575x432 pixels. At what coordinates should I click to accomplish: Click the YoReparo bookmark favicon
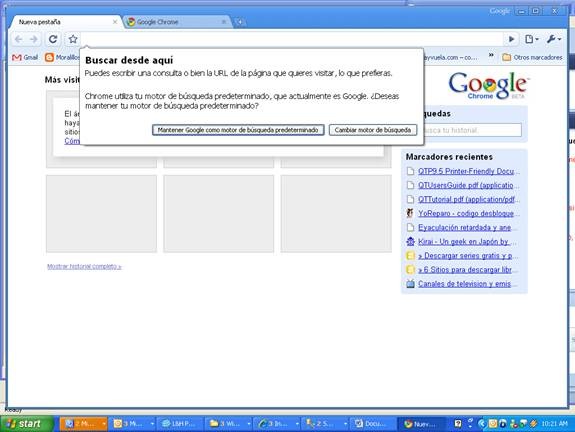410,213
